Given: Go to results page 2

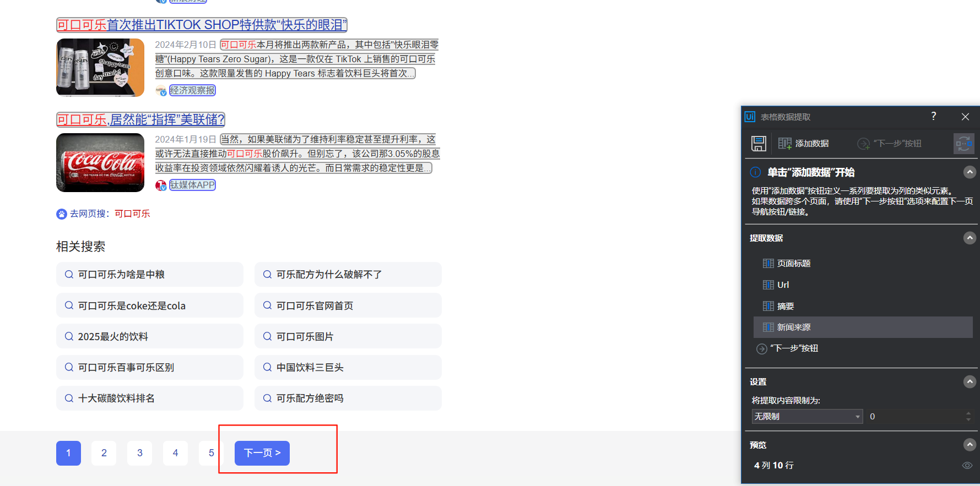Looking at the screenshot, I should (x=104, y=453).
